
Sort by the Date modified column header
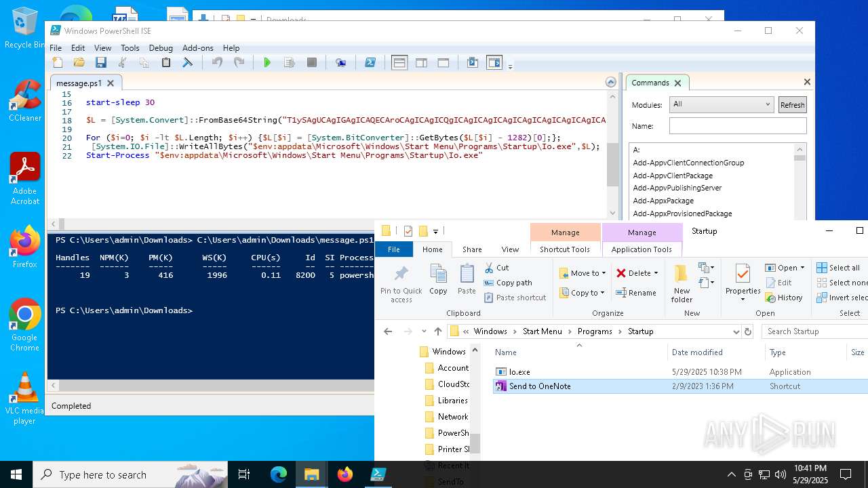pos(696,352)
